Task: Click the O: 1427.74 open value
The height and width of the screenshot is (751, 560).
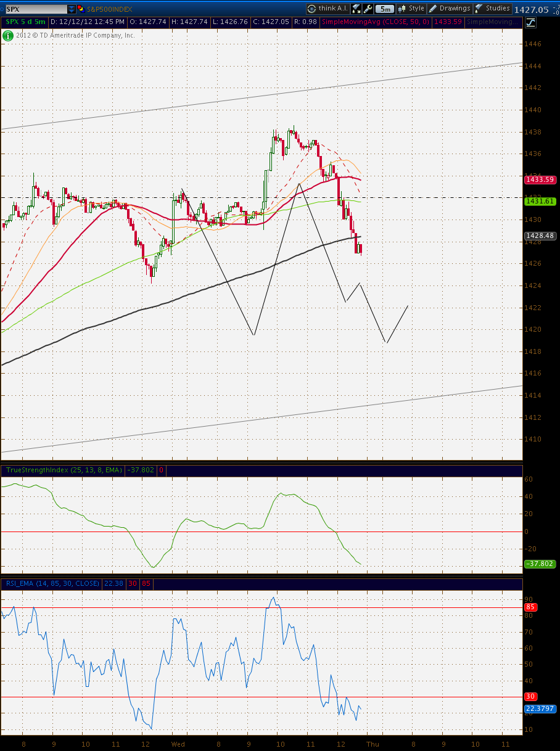Action: tap(147, 22)
